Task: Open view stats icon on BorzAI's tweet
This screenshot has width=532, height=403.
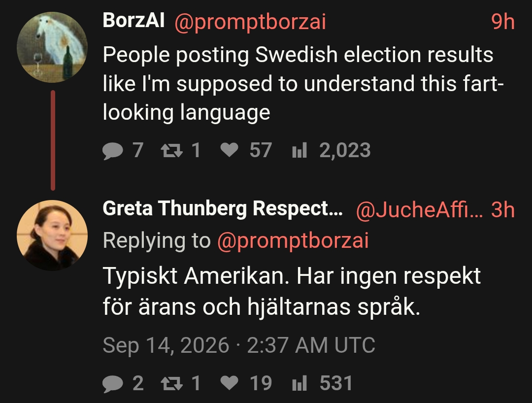Action: pyautogui.click(x=299, y=150)
